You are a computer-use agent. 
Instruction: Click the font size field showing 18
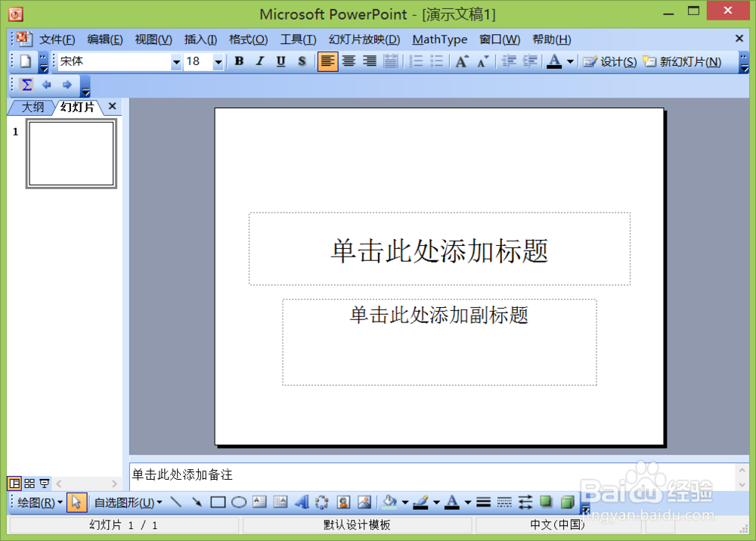point(198,61)
